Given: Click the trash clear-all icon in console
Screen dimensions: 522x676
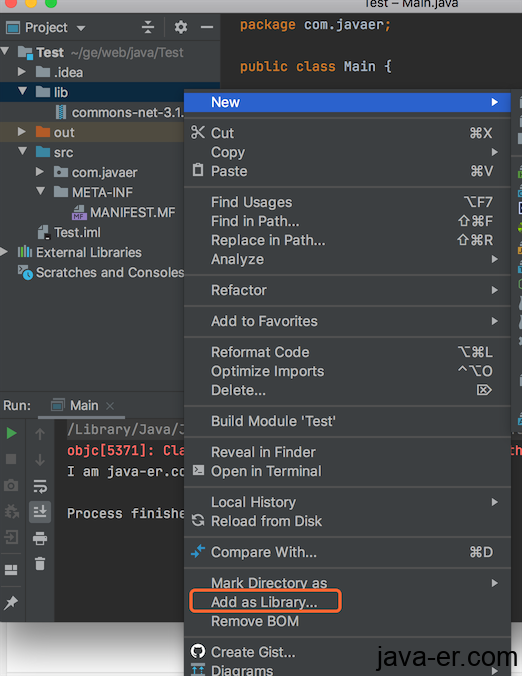Looking at the screenshot, I should pyautogui.click(x=40, y=563).
